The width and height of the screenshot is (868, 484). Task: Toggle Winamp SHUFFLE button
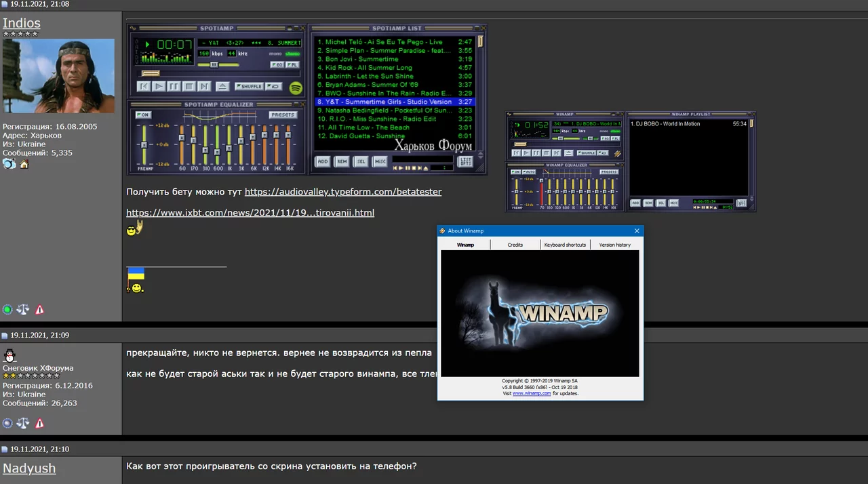click(x=587, y=153)
